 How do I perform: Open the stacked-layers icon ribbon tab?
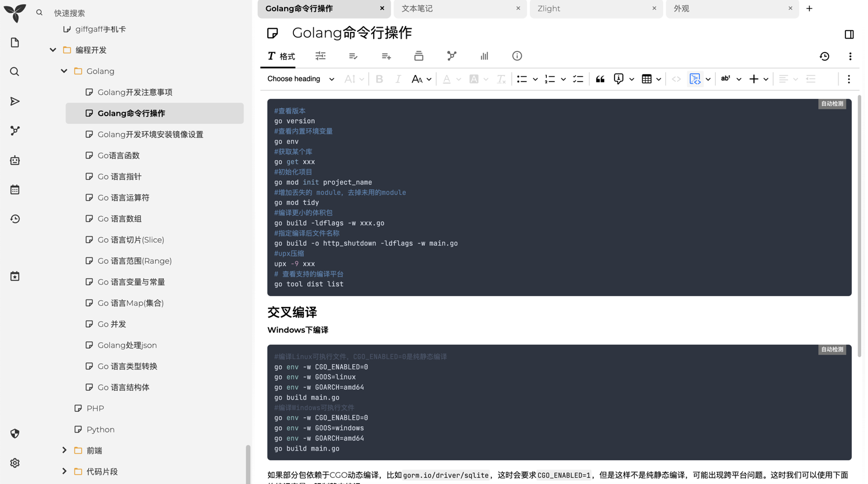419,56
